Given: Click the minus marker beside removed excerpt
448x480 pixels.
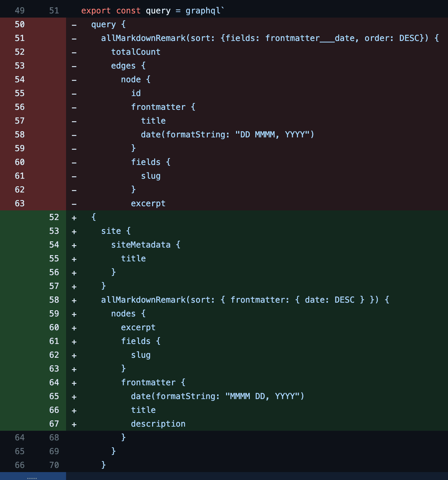Looking at the screenshot, I should [x=74, y=204].
